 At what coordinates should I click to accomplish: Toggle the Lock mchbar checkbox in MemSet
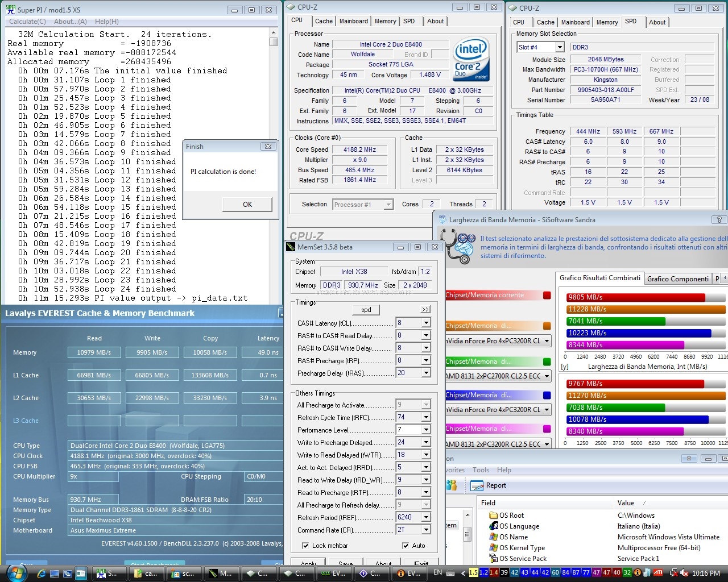[305, 546]
